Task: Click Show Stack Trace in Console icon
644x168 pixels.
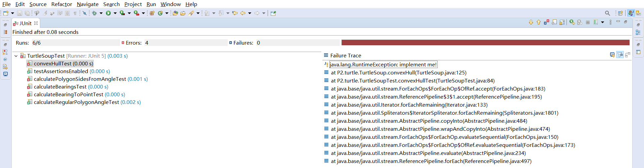Action: (x=612, y=55)
